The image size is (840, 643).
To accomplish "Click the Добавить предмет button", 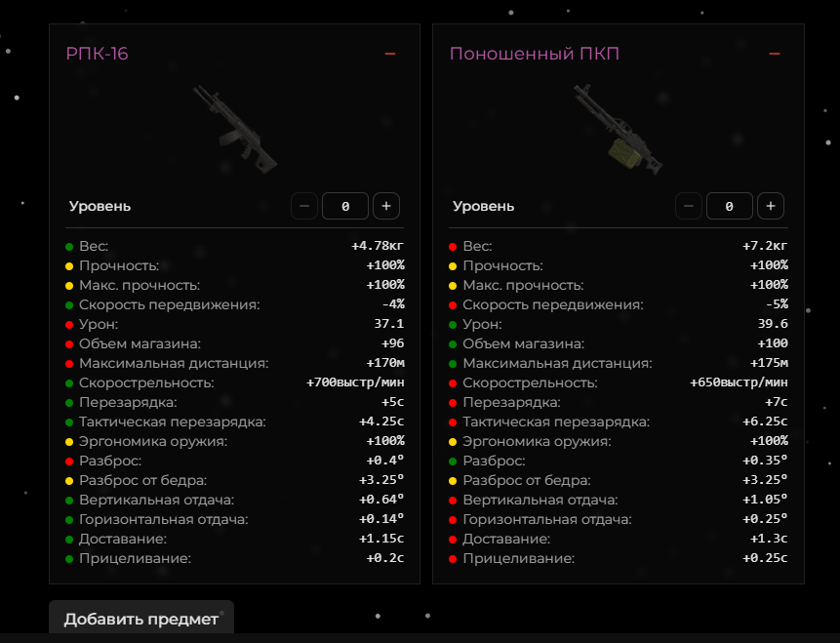I will click(x=141, y=619).
